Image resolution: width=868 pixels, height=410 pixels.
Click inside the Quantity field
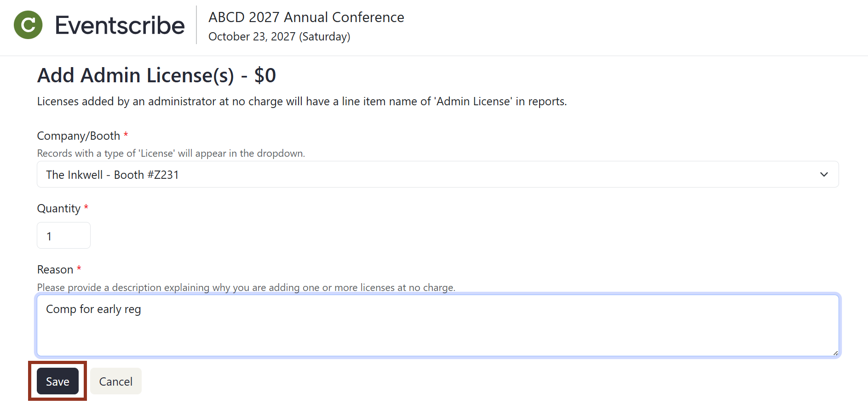63,235
